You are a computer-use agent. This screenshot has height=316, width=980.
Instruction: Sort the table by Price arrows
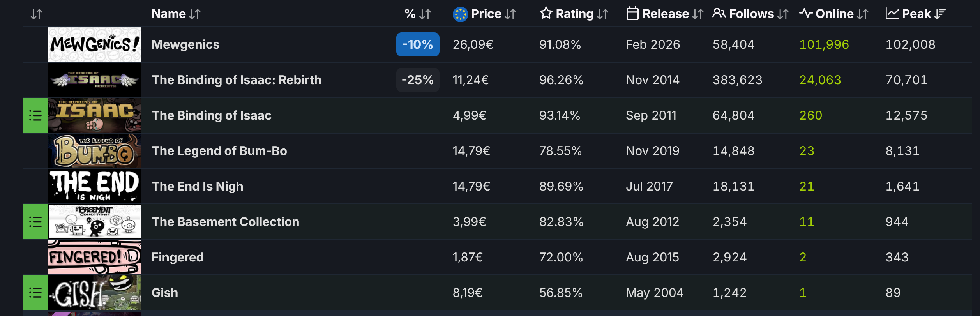510,14
